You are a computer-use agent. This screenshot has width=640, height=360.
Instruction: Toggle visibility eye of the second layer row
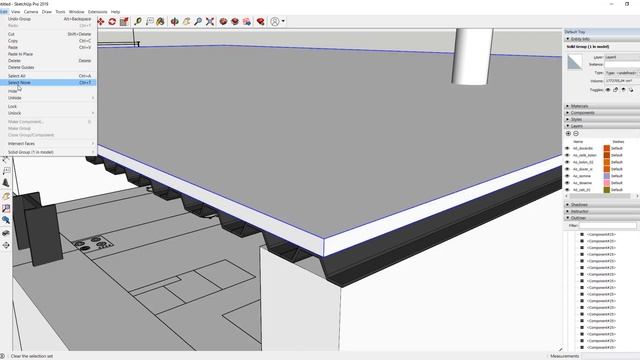click(x=567, y=155)
